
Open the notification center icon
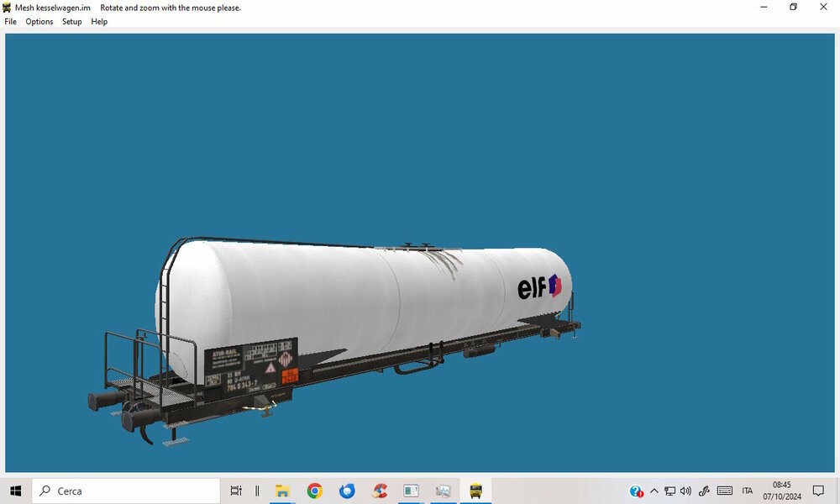[x=818, y=491]
